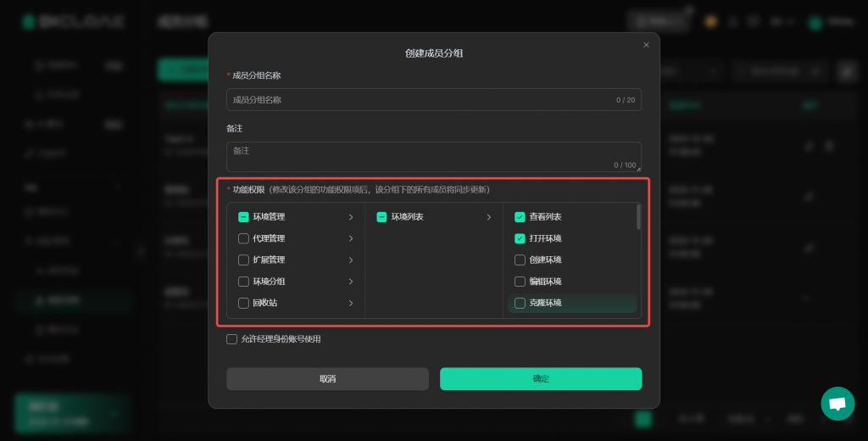Open the live chat support bubble
Viewport: 868px width, 441px height.
point(837,404)
